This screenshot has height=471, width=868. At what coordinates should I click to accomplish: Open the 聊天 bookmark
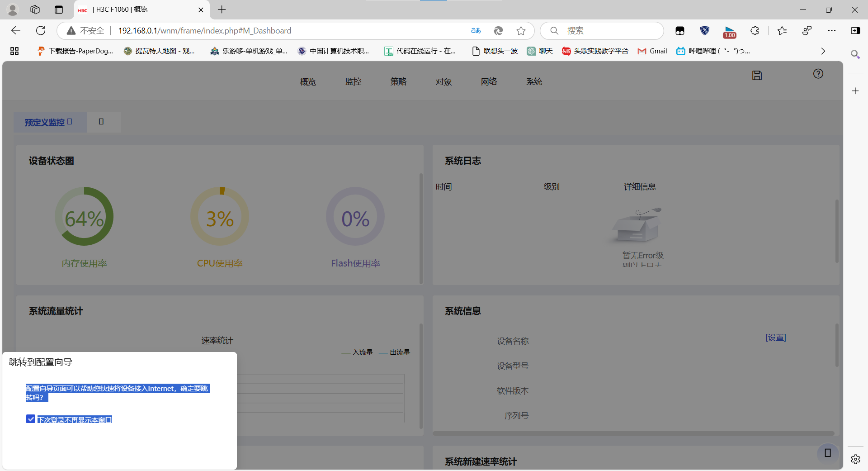click(x=540, y=51)
